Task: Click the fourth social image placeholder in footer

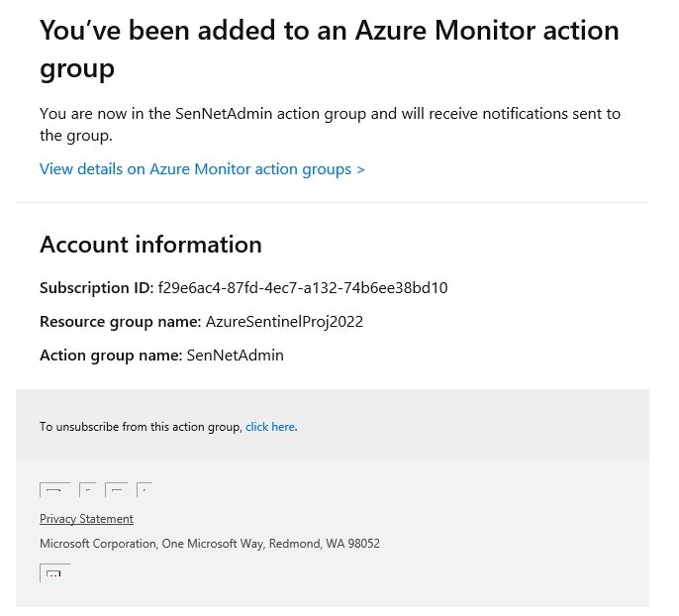Action: [x=145, y=490]
